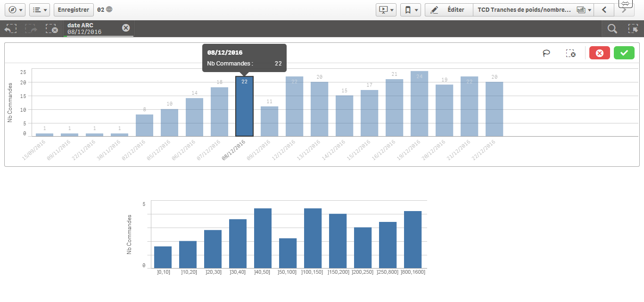This screenshot has height=302, width=644.
Task: Open the bookmarks dropdown
Action: click(410, 9)
